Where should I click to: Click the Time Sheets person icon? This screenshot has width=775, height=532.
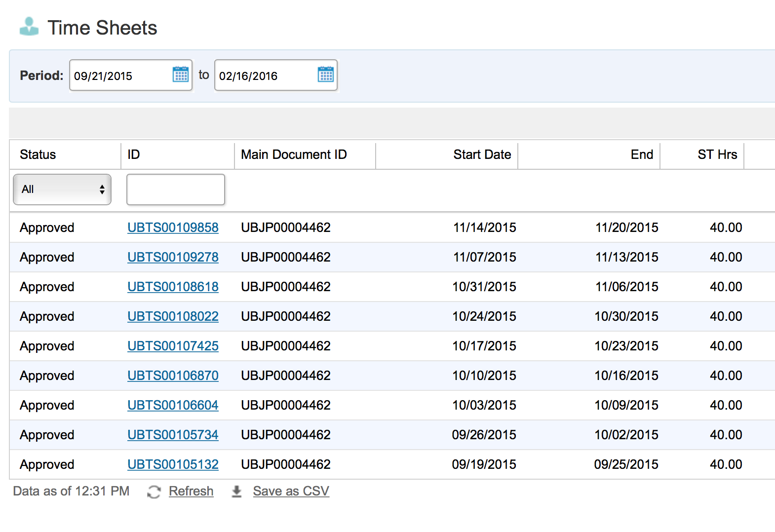(x=29, y=27)
